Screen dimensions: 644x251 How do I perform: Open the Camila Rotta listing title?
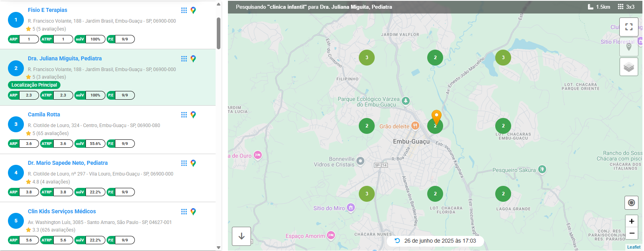coord(44,114)
